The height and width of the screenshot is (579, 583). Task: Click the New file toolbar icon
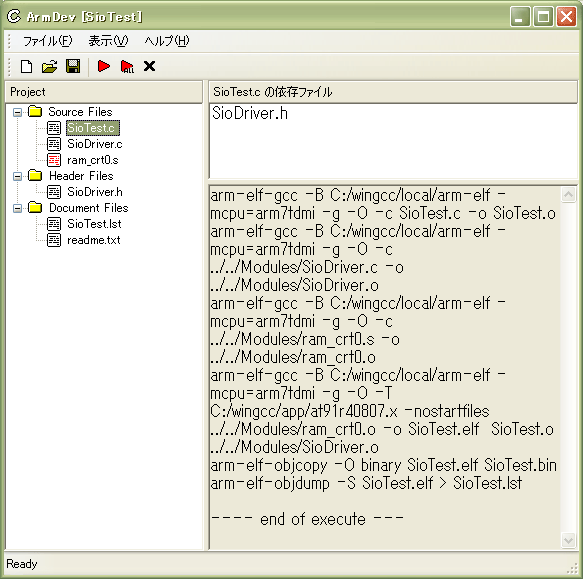click(26, 67)
